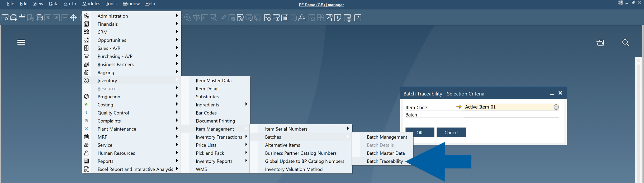This screenshot has width=644, height=183.
Task: Open the Window menu in menu bar
Action: pyautogui.click(x=131, y=4)
